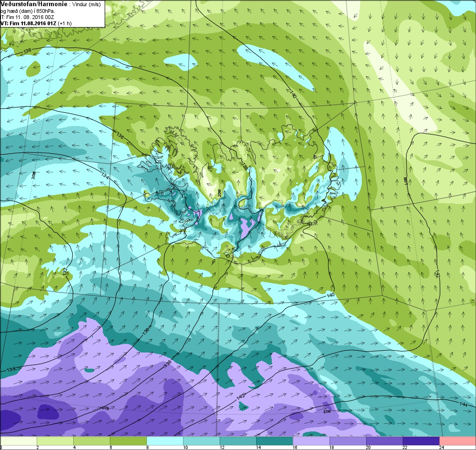Select the light green 2–4 m/s legend swatch
476x450 pixels.
point(55,440)
